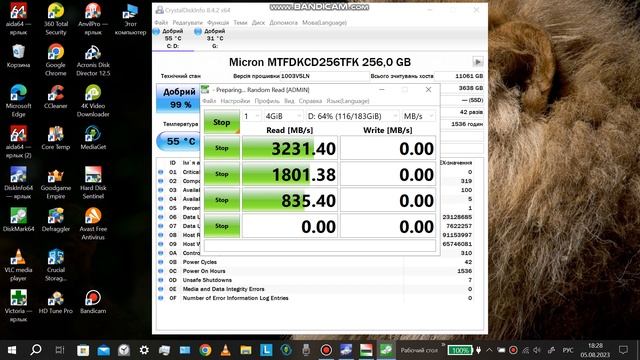
Task: Launch 360 Total Security shortcut
Action: pyautogui.click(x=56, y=19)
